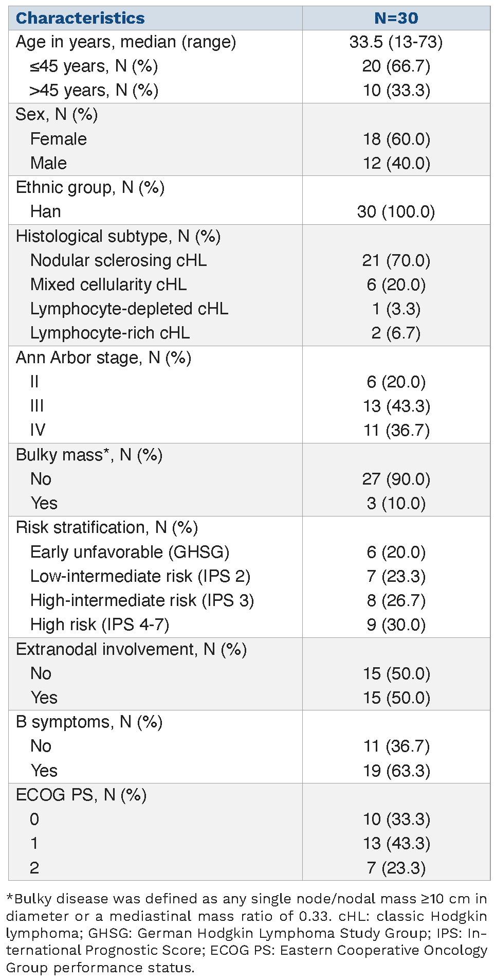
Task: Click the "Bulky mass*, N (%)" heading
Action: (89, 455)
